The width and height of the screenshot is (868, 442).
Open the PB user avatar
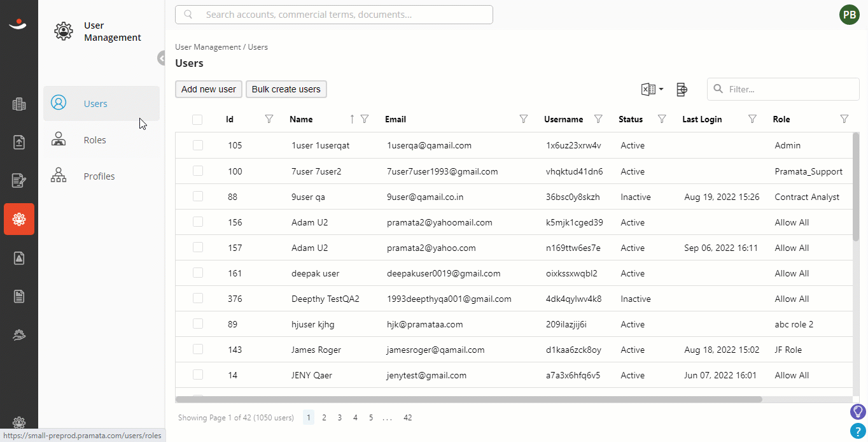coord(850,15)
